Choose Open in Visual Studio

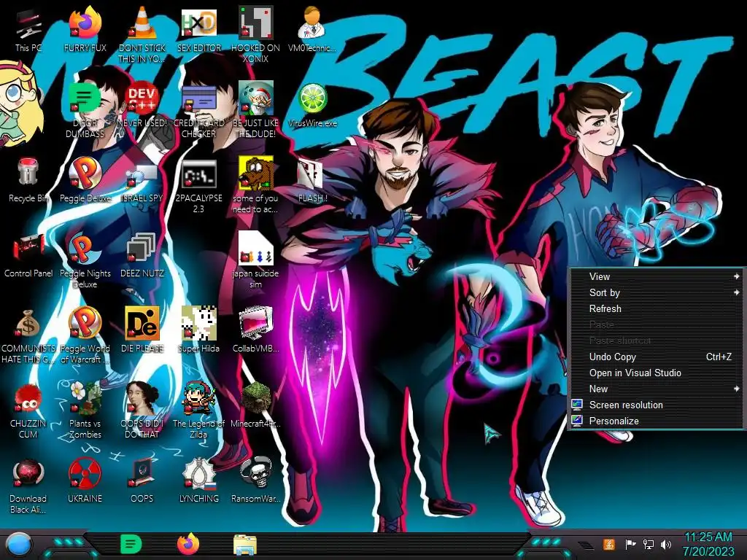[x=657, y=373]
